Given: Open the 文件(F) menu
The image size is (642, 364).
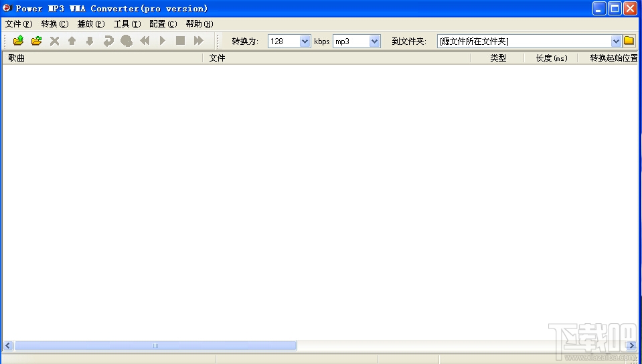Looking at the screenshot, I should pyautogui.click(x=19, y=23).
